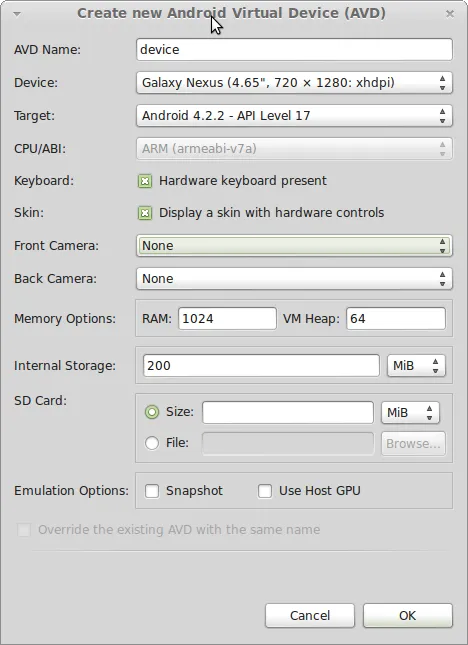Open the window menu arrow in title bar

[x=17, y=14]
